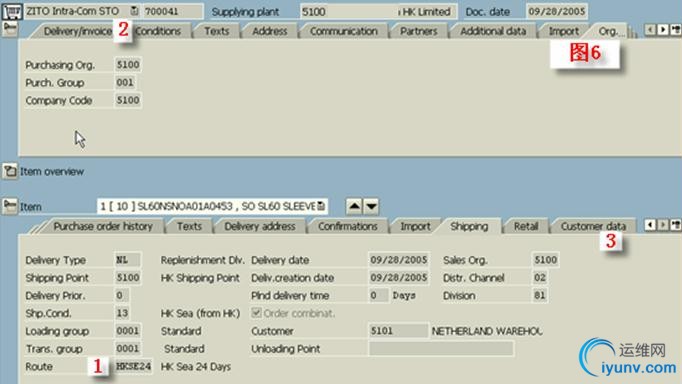The width and height of the screenshot is (682, 384).
Task: Click the Division field 81
Action: (540, 296)
